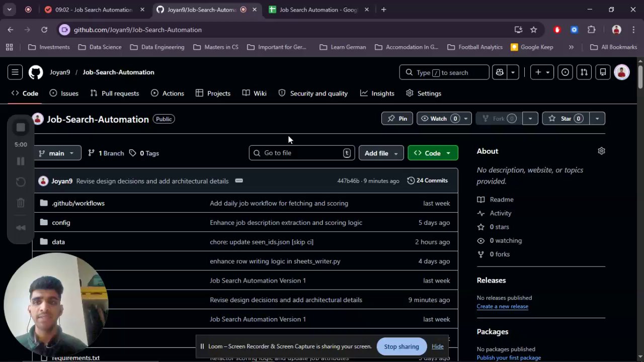Open the .github/workflows folder
The height and width of the screenshot is (362, 644).
click(78, 203)
